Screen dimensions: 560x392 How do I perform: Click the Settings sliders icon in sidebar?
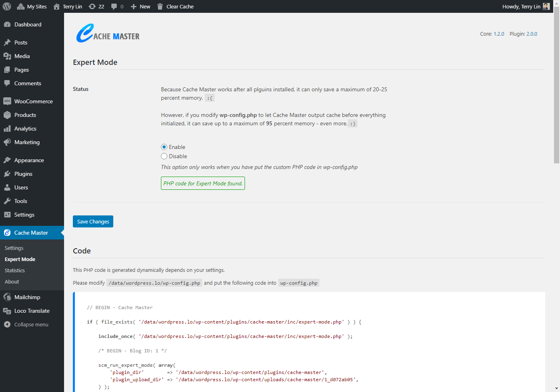7,215
